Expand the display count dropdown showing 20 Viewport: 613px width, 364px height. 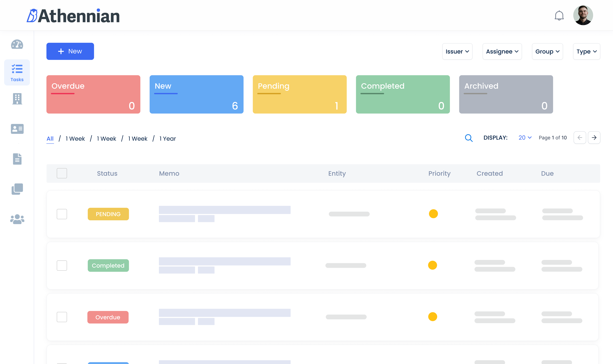(525, 138)
